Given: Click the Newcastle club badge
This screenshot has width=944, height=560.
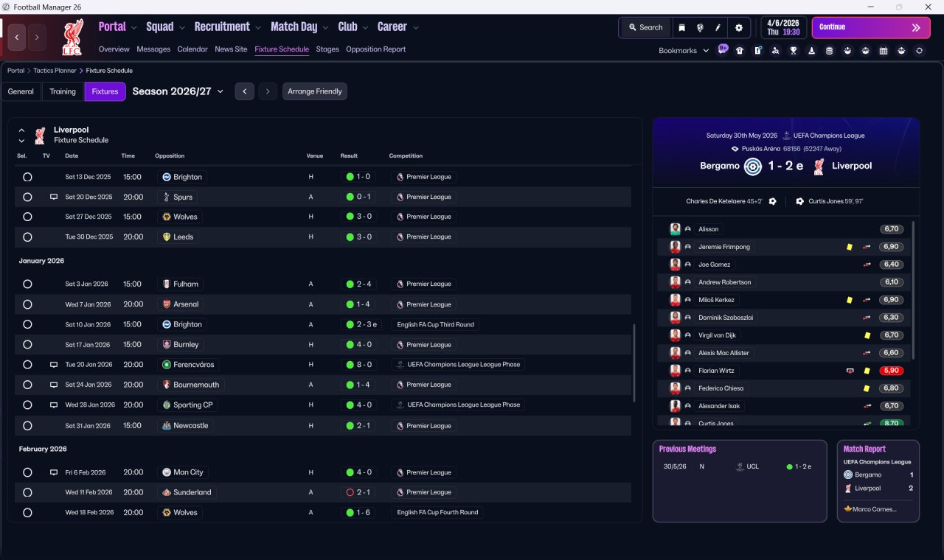Looking at the screenshot, I should click(x=167, y=425).
